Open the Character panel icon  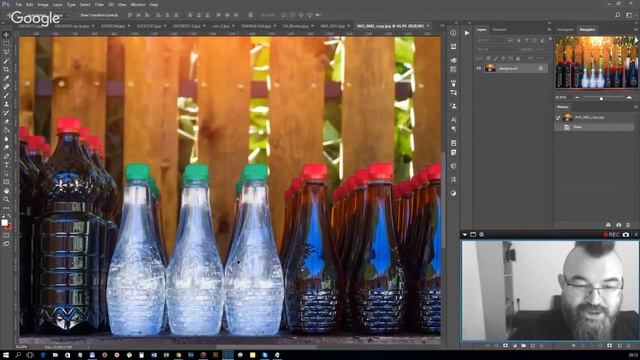tap(453, 120)
